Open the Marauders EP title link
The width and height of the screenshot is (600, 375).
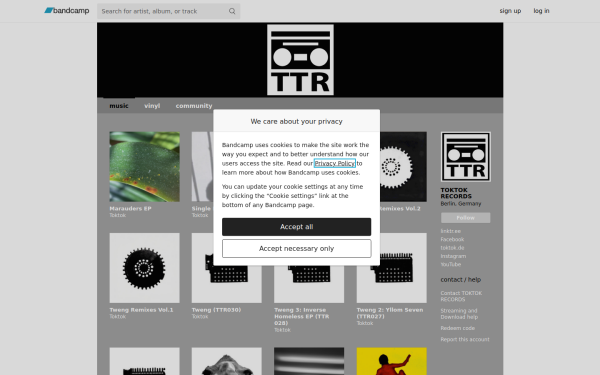pos(130,209)
